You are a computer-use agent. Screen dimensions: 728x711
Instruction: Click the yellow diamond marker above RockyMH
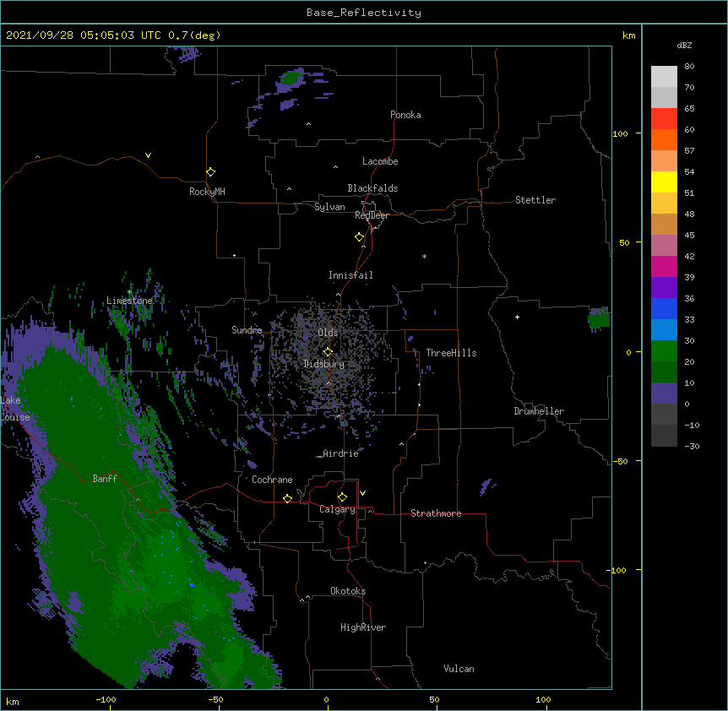pos(210,172)
